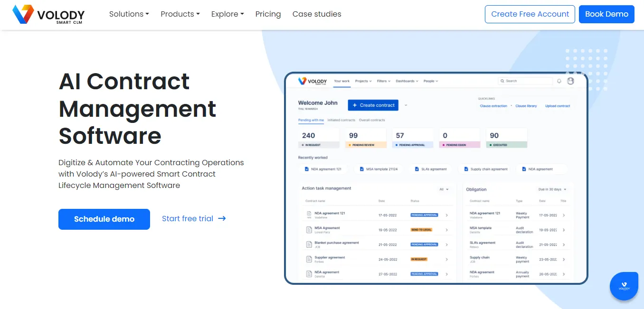Open the notification bell in the dashboard
Viewport: 644px width, 309px height.
[x=559, y=81]
